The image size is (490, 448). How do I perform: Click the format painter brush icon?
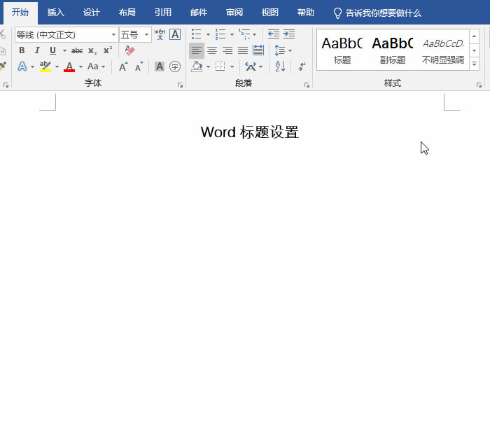pos(3,66)
